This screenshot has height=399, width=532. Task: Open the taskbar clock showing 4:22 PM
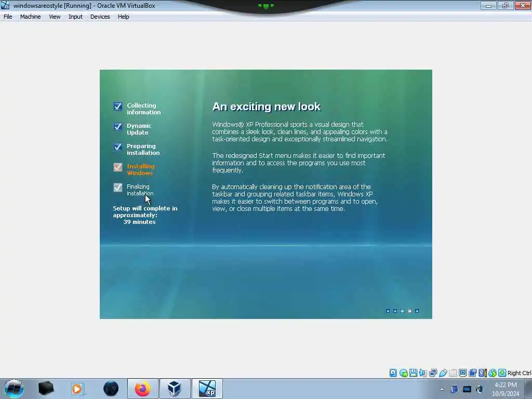point(506,389)
